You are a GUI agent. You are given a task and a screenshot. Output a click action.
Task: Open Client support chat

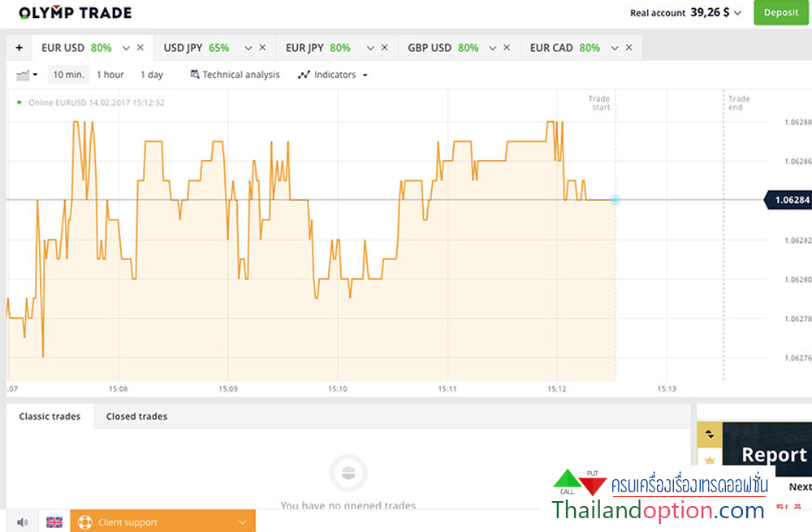[162, 521]
